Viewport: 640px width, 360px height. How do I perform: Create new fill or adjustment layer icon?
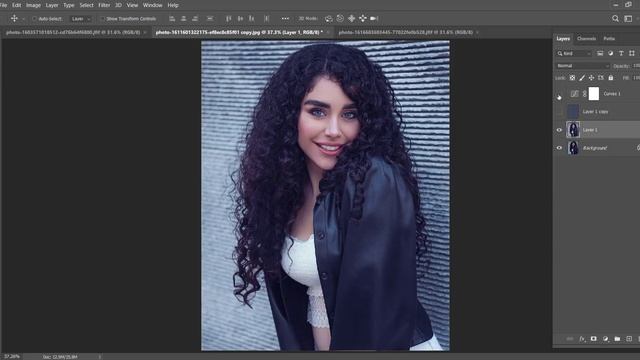pos(606,339)
